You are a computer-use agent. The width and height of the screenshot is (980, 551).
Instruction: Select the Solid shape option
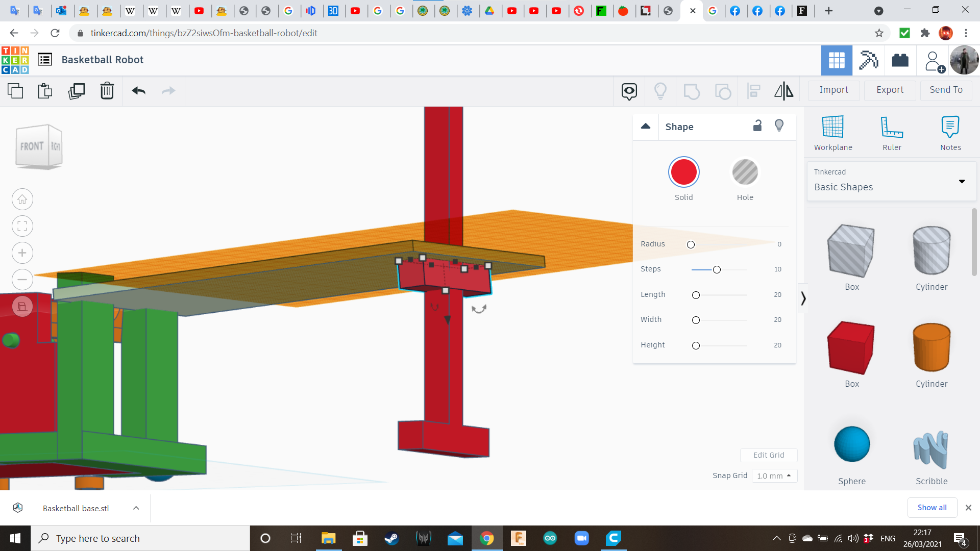click(683, 172)
